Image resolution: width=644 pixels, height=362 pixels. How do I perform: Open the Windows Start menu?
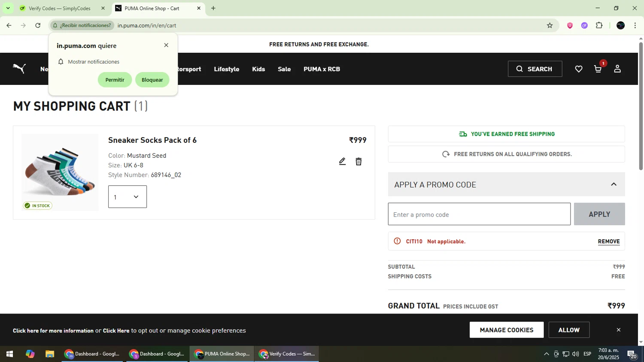pos(9,354)
